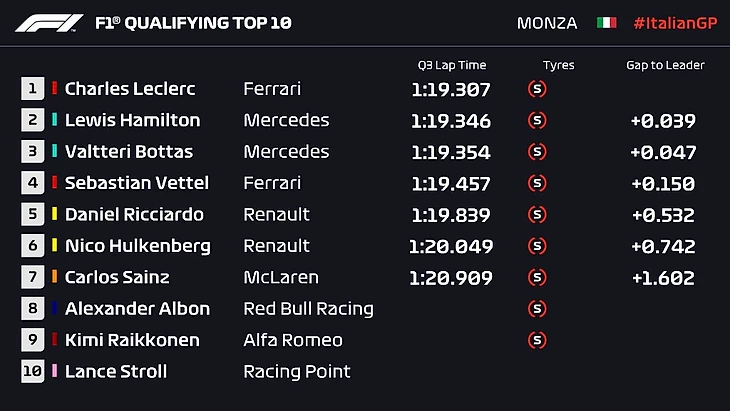730x411 pixels.
Task: Click soft tyre icon for Lewis Hamilton
Action: coord(537,121)
